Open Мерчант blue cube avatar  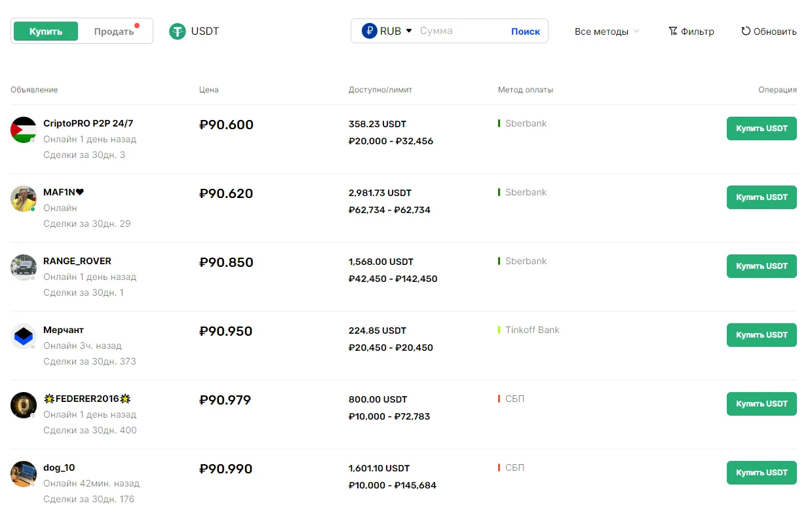coord(24,336)
